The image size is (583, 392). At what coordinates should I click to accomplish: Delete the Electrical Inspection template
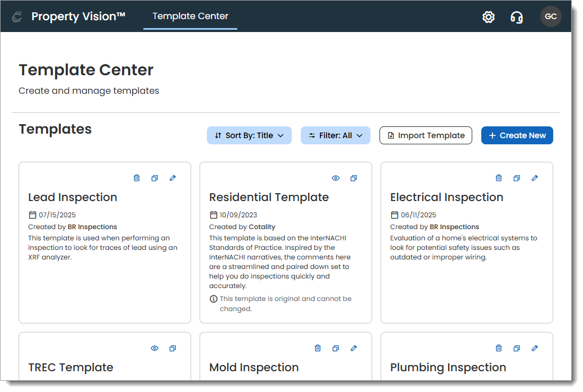click(x=499, y=178)
